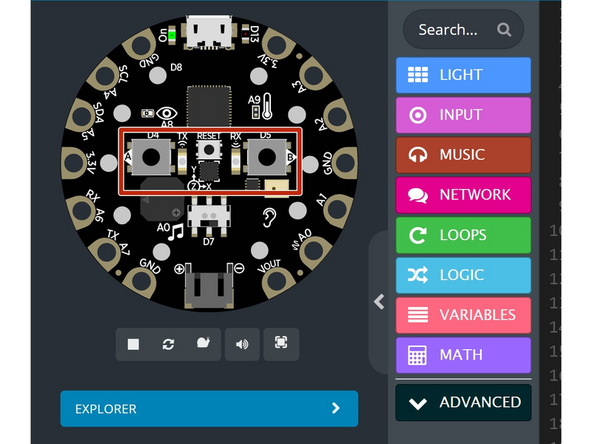Flip the D7 slide switch on the board
The height and width of the screenshot is (444, 592).
coord(209,217)
